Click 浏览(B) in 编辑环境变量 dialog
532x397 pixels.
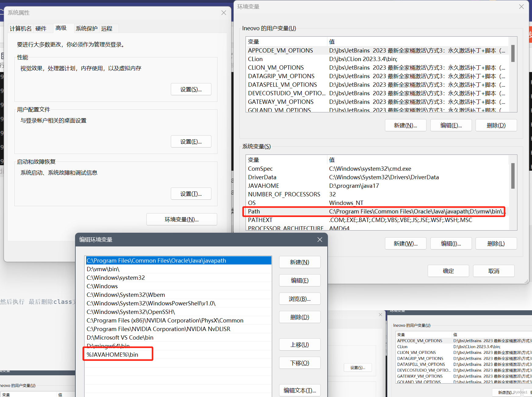(x=300, y=299)
